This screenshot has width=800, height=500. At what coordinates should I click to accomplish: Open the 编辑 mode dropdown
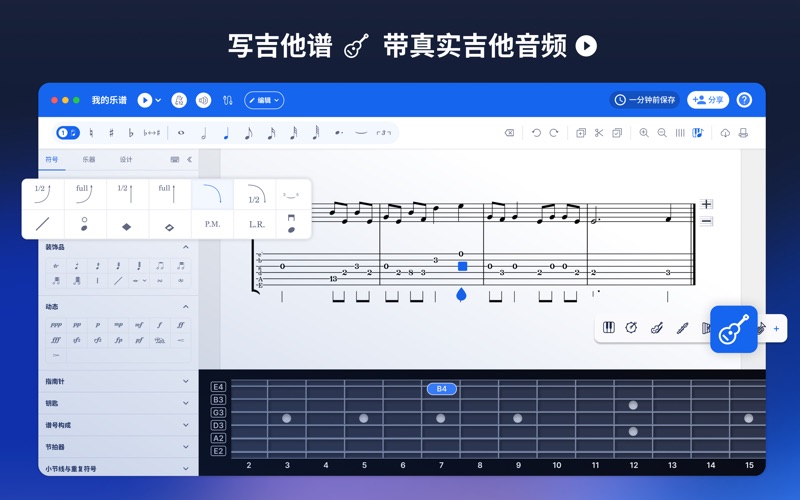(264, 100)
